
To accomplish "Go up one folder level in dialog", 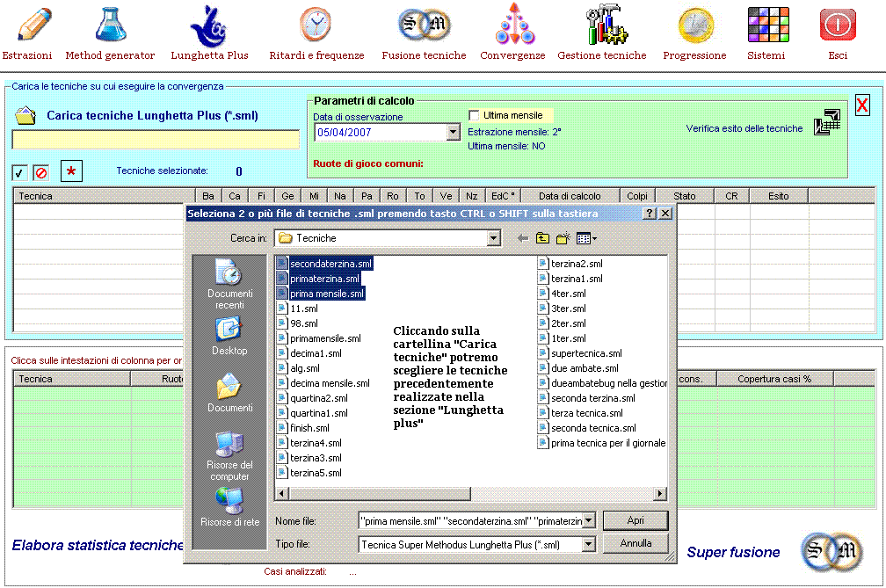I will coord(542,238).
